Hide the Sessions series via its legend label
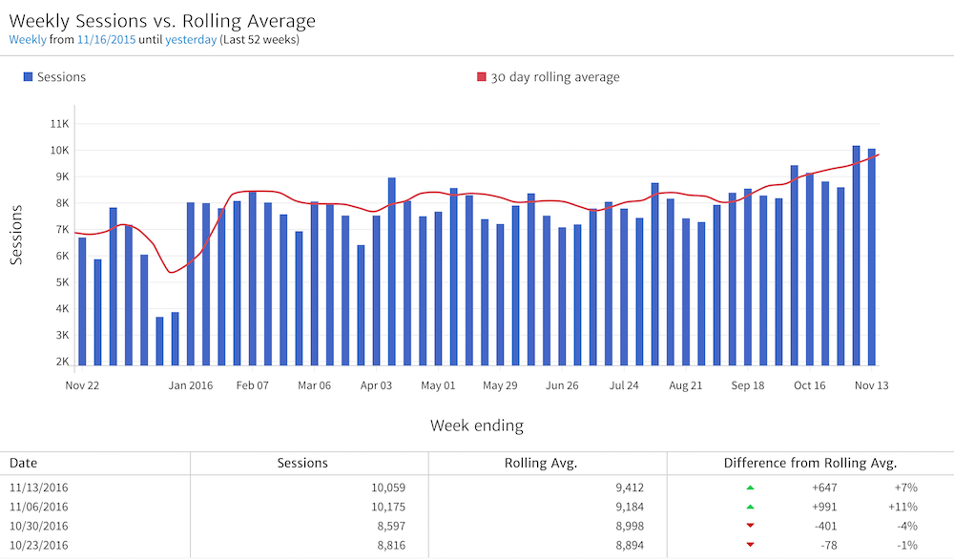The height and width of the screenshot is (560, 954). coord(61,77)
